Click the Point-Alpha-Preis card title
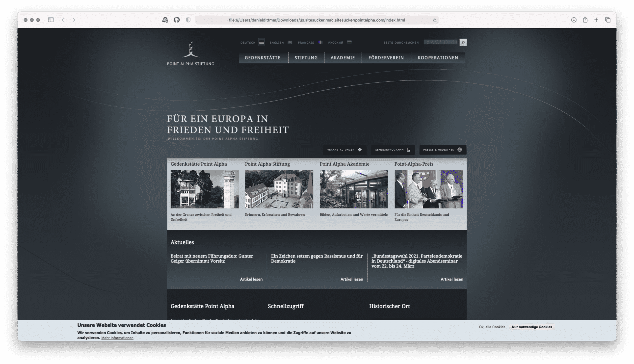634x364 pixels. coord(414,164)
